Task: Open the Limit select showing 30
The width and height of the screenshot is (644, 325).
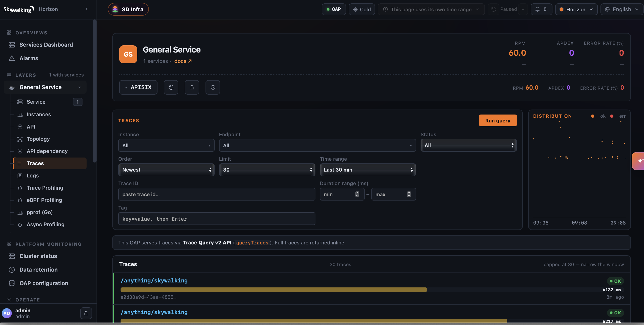Action: pos(267,170)
